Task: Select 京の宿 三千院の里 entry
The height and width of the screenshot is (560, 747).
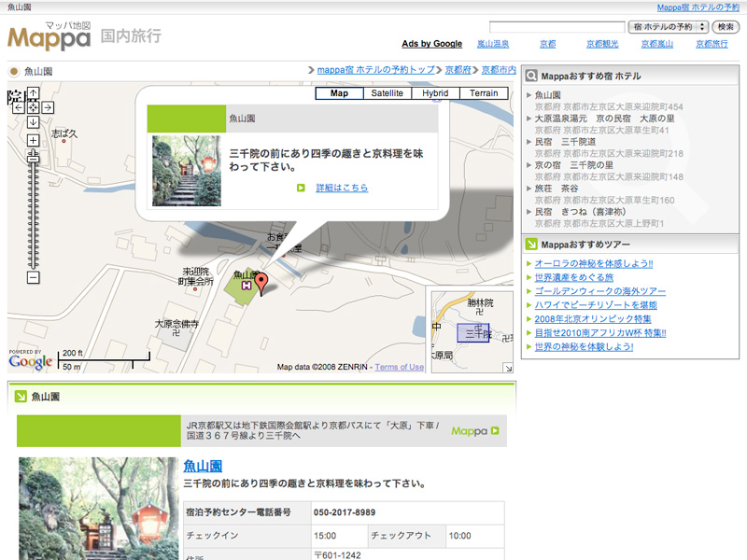Action: (574, 165)
